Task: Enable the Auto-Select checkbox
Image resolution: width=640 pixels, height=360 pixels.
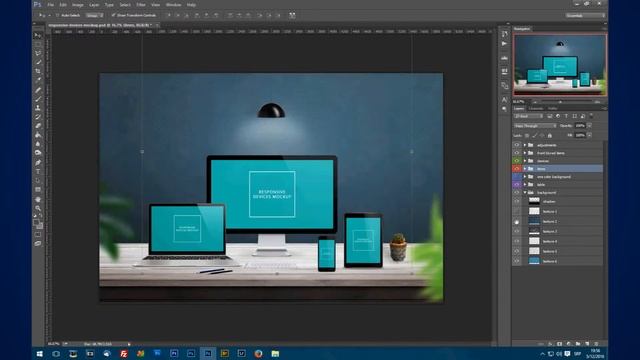Action: pyautogui.click(x=58, y=15)
